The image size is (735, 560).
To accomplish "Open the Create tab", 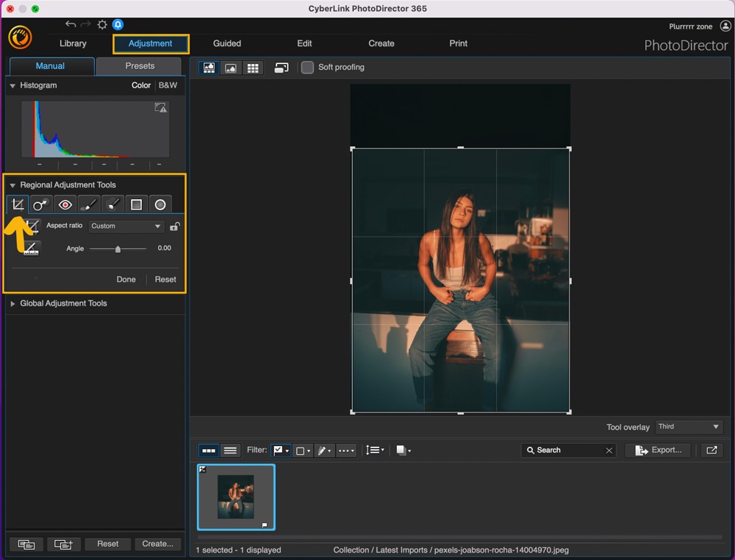I will (x=381, y=43).
